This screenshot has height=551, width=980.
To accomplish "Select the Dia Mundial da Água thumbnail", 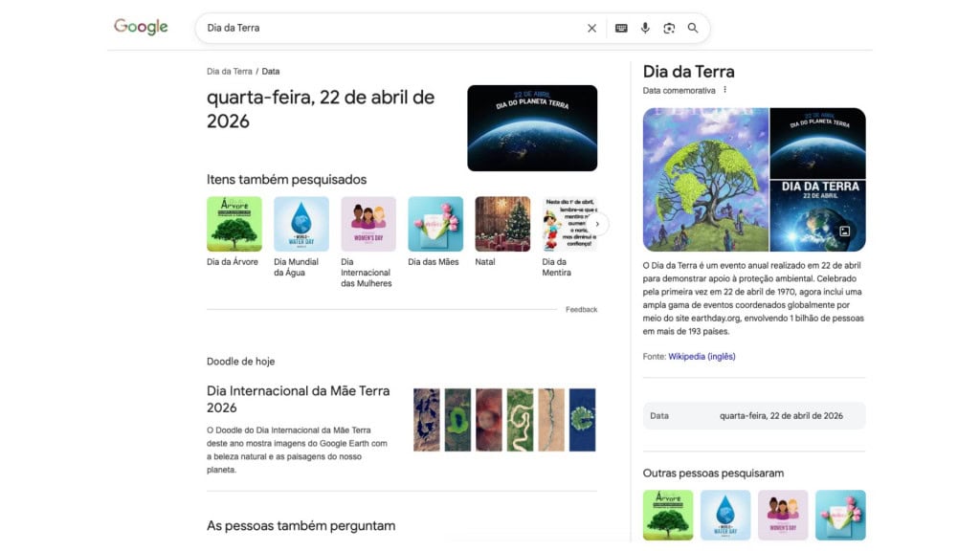I will coord(301,222).
